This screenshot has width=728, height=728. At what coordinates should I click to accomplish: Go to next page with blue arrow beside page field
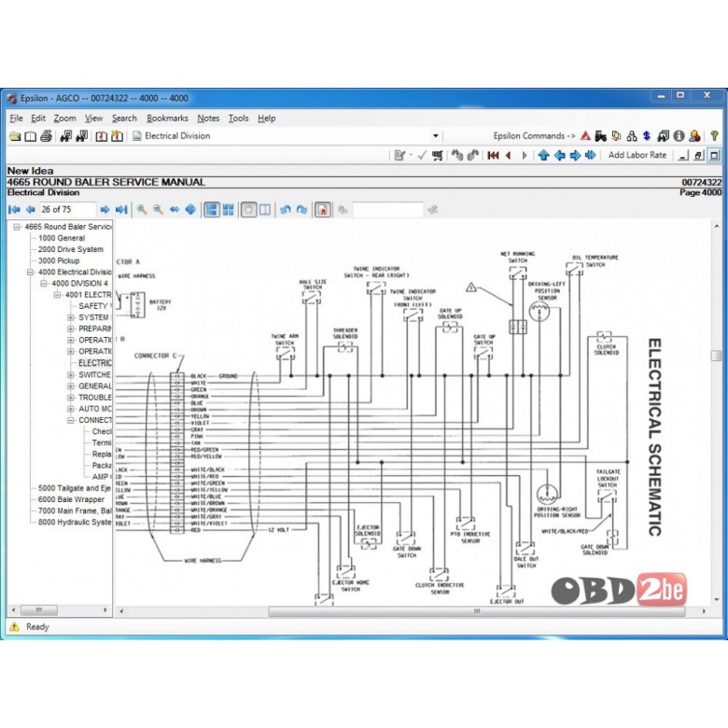(x=105, y=210)
